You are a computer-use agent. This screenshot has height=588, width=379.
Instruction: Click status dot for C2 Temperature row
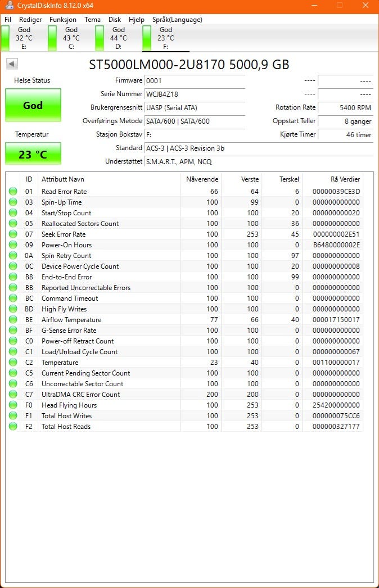click(x=13, y=362)
